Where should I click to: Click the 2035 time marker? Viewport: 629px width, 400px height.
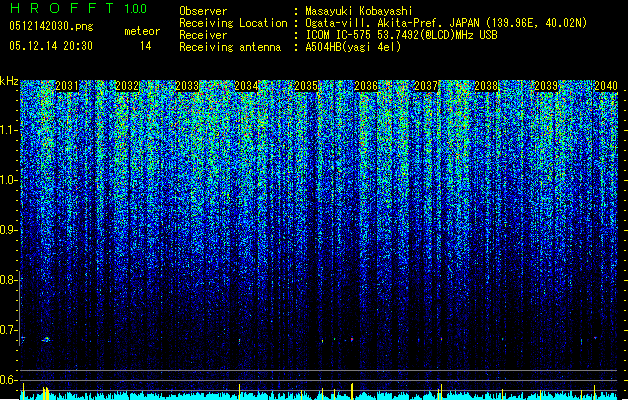pos(306,86)
